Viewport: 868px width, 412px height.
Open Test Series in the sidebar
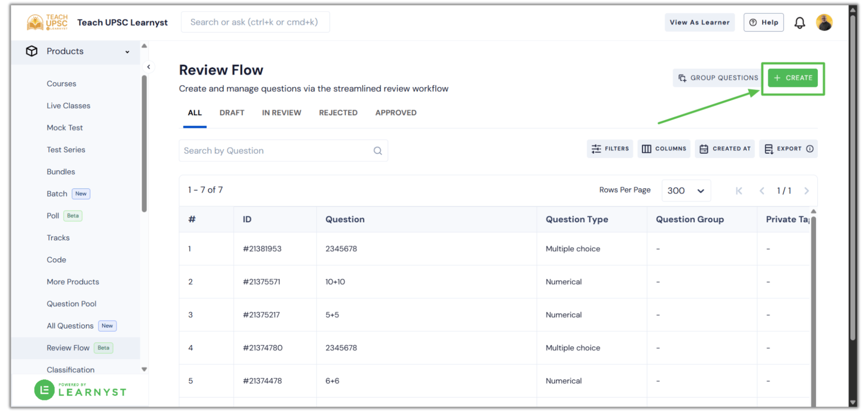tap(66, 150)
